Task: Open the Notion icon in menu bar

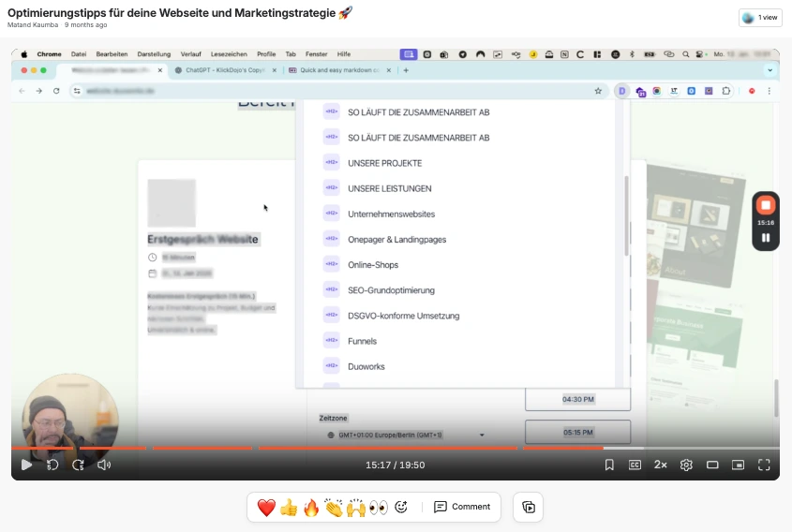Action: [564, 54]
